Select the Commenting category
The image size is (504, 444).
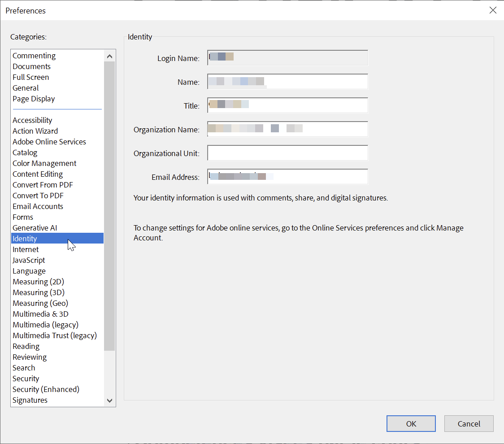click(x=34, y=56)
